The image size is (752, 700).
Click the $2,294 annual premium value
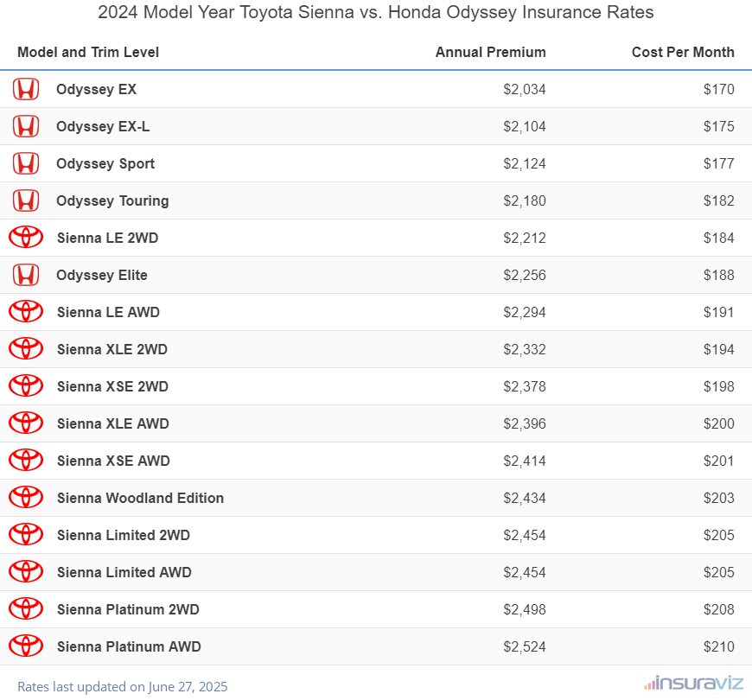[x=525, y=313]
